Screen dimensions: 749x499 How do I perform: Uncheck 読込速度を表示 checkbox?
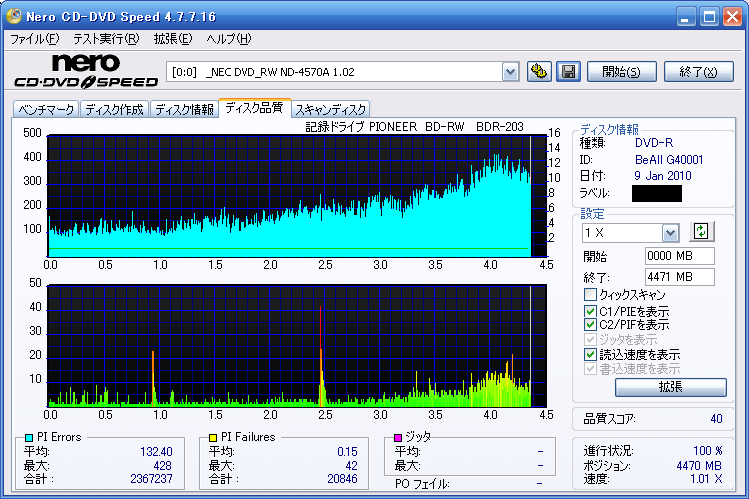[590, 354]
